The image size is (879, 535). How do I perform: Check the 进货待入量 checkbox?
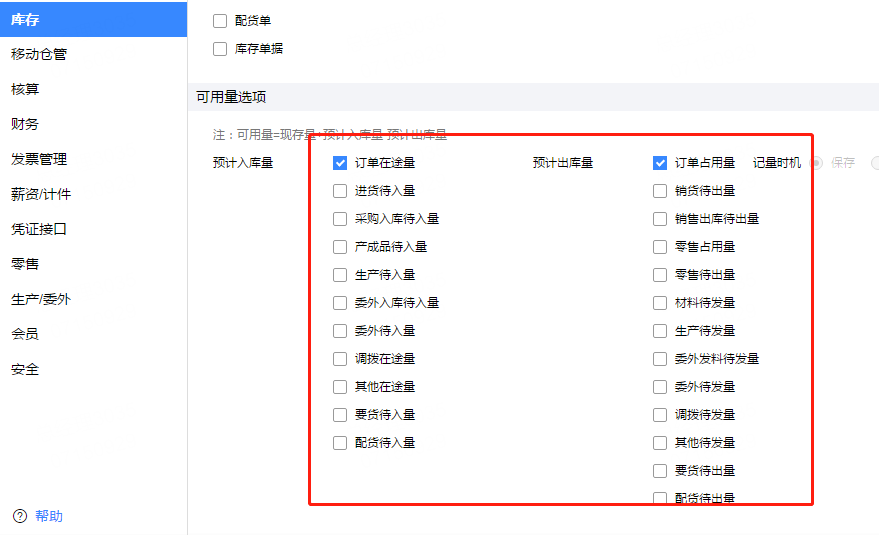click(x=340, y=191)
